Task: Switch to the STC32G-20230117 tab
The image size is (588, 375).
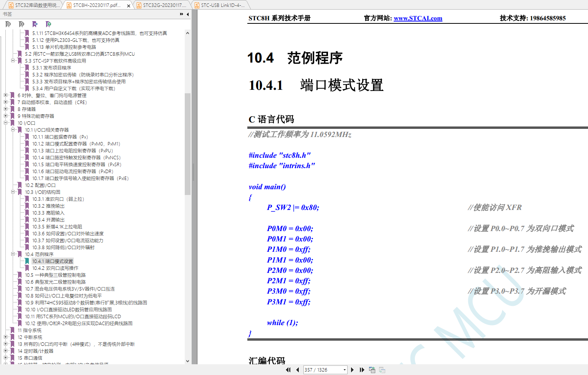Action: (x=161, y=5)
